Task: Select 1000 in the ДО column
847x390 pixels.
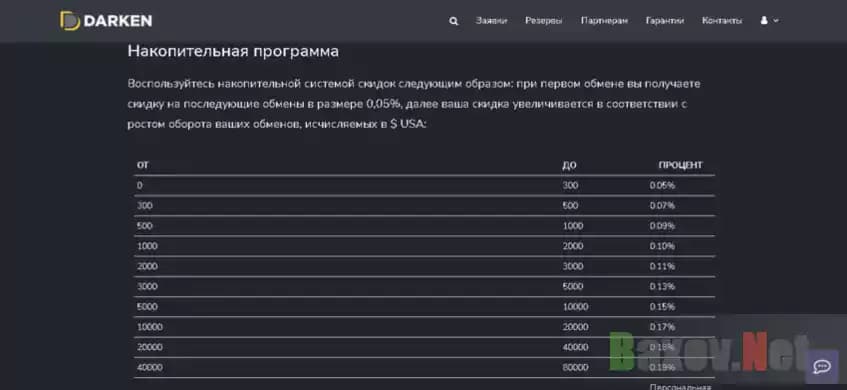Action: pyautogui.click(x=573, y=226)
